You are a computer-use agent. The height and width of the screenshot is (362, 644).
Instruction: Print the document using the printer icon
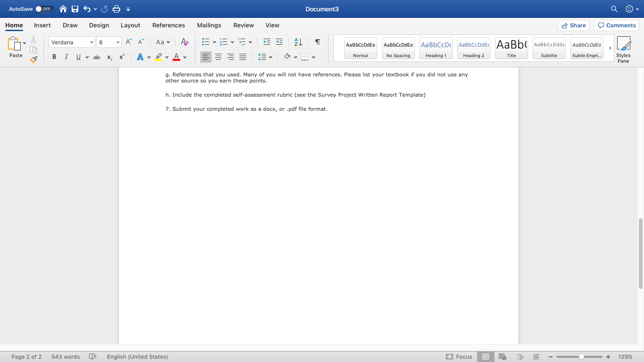(x=116, y=9)
